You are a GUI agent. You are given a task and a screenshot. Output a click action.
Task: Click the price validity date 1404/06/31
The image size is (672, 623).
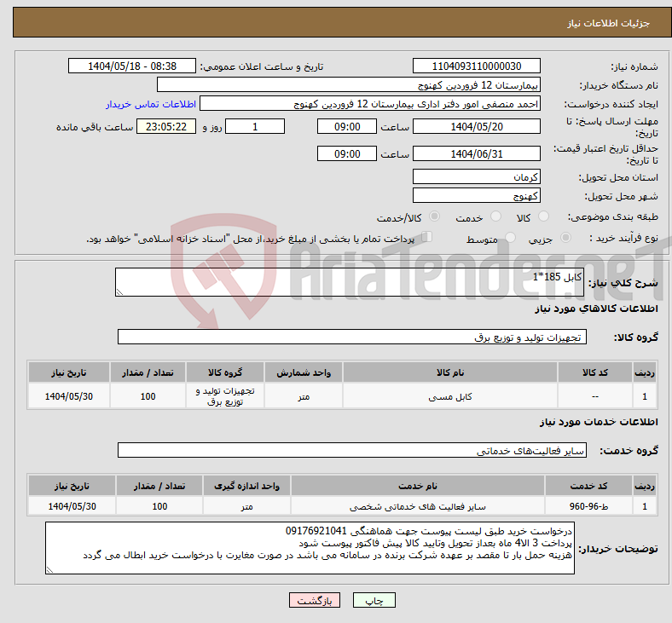pos(476,153)
